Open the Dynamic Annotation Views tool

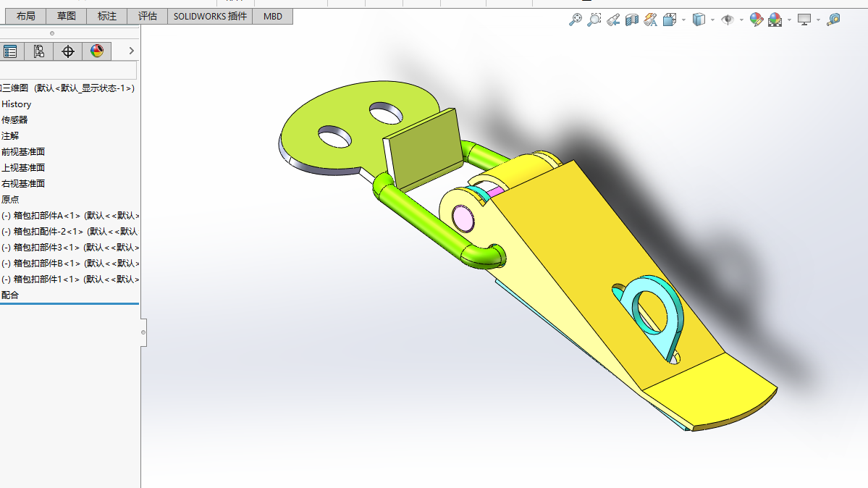(x=650, y=20)
